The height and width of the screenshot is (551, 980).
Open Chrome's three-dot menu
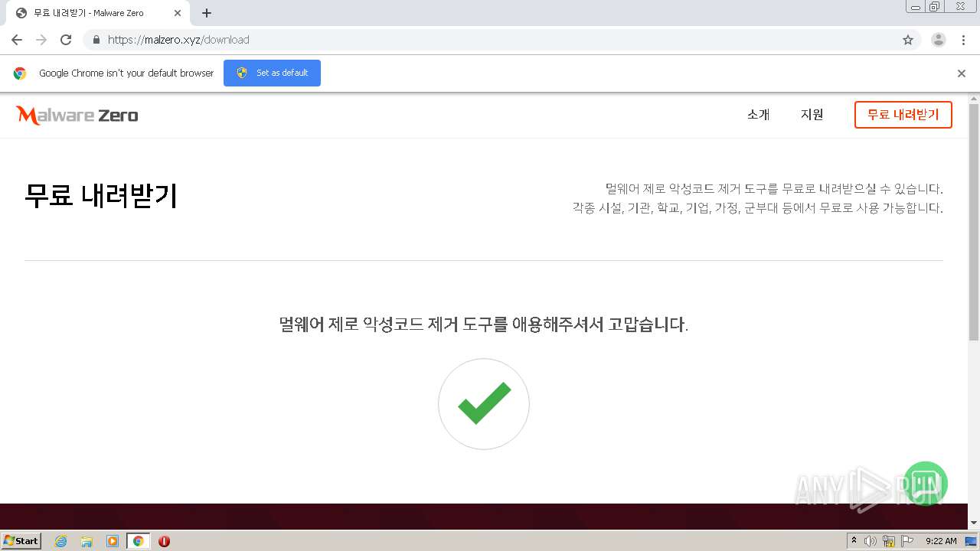(963, 40)
